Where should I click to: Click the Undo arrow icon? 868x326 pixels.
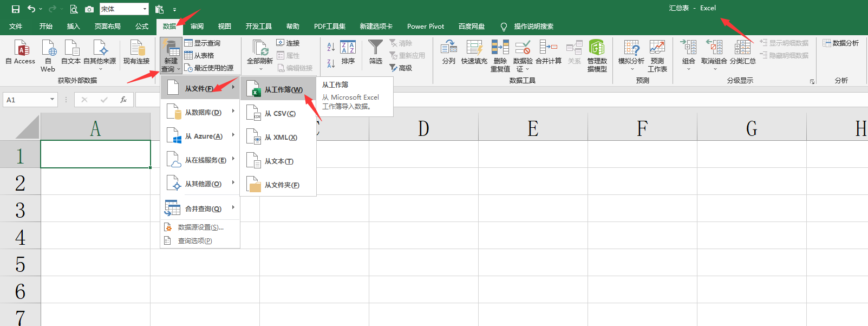[31, 9]
